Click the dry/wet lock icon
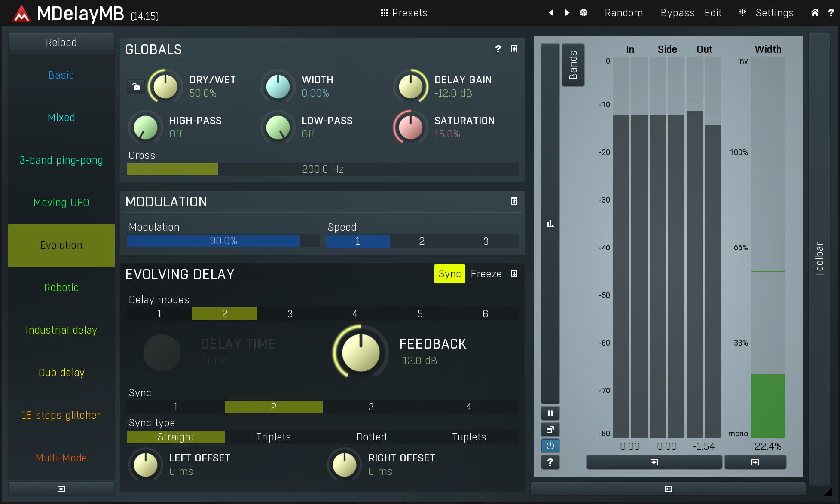 pos(136,87)
